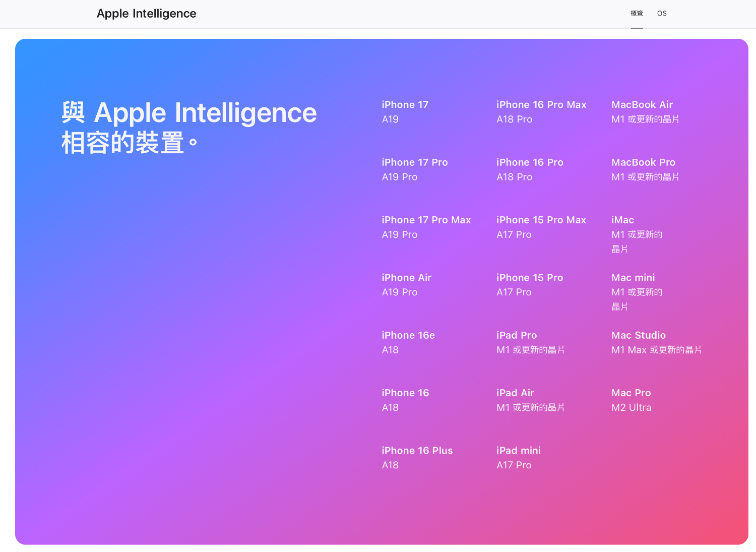Select iPhone Air in the device list
756x552 pixels.
(x=406, y=278)
